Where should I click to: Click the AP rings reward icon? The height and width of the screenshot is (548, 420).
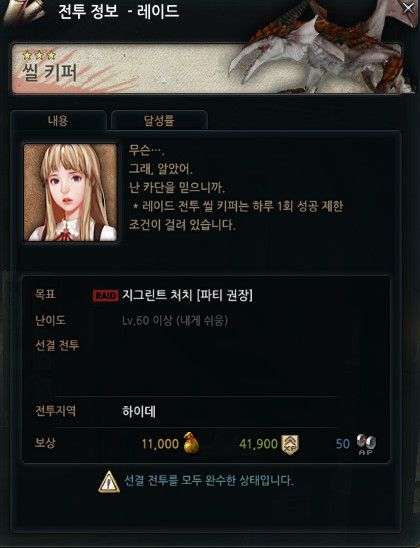pos(366,444)
